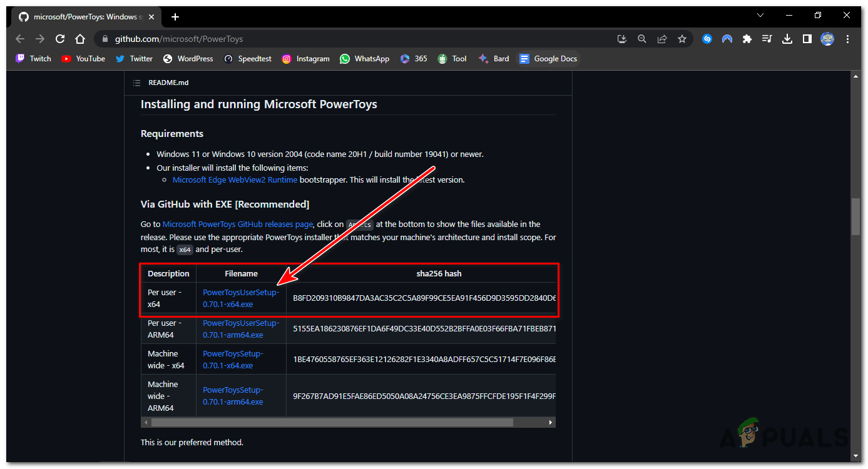Switch to the microsoft/PowerToys tab
The height and width of the screenshot is (469, 868).
84,17
